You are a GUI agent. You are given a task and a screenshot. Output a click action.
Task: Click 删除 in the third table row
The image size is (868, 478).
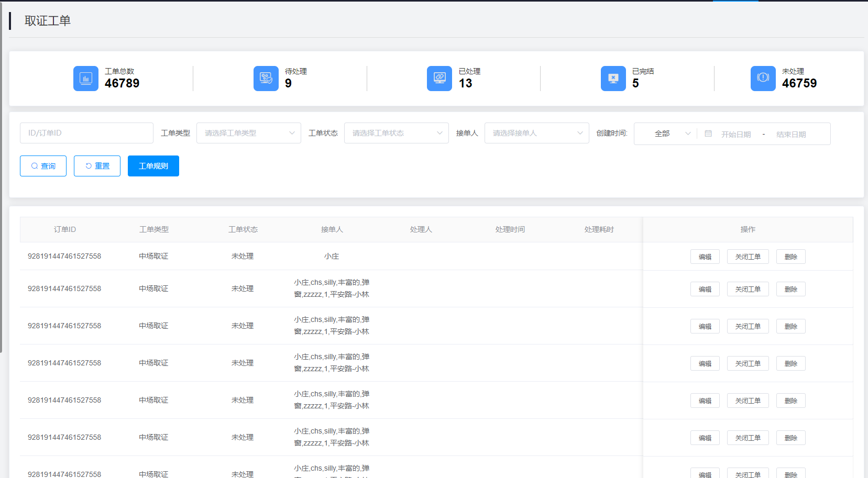click(x=790, y=326)
